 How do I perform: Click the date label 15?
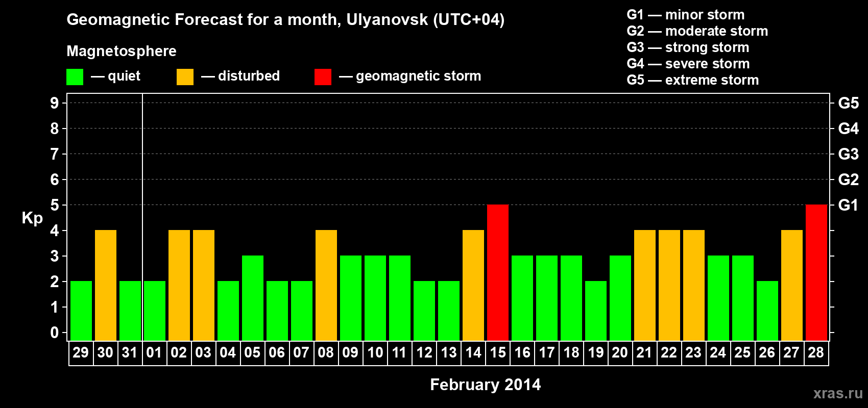[498, 352]
